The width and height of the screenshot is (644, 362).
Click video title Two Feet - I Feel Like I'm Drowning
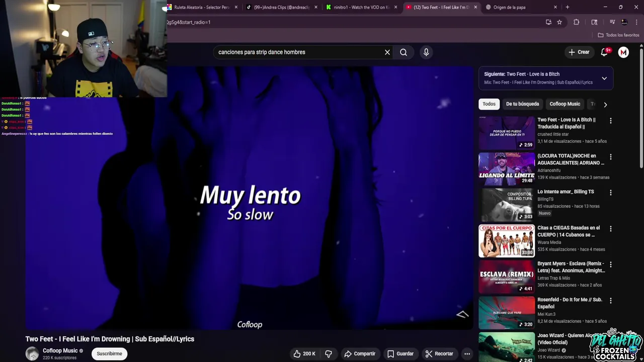tap(110, 339)
